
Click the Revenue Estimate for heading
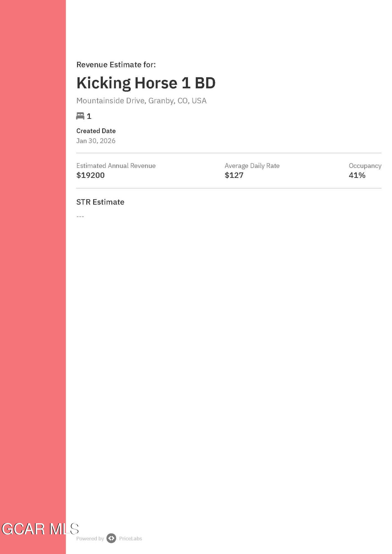coord(116,65)
